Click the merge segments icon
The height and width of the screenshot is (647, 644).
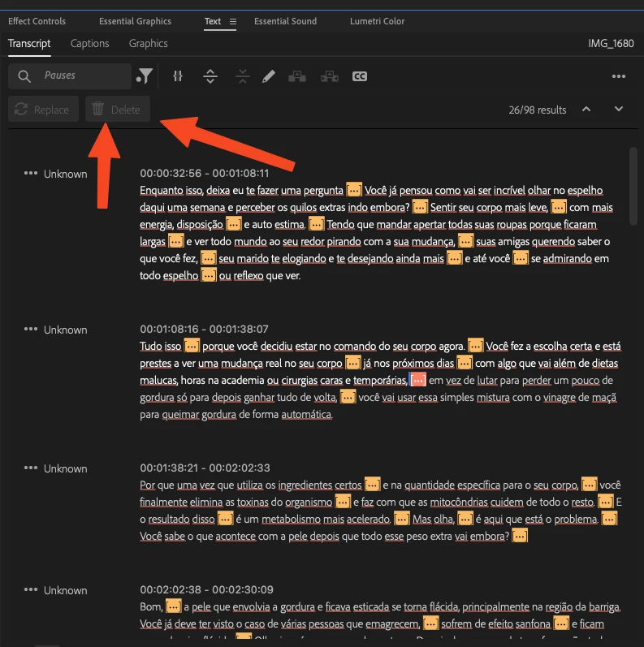tap(243, 76)
